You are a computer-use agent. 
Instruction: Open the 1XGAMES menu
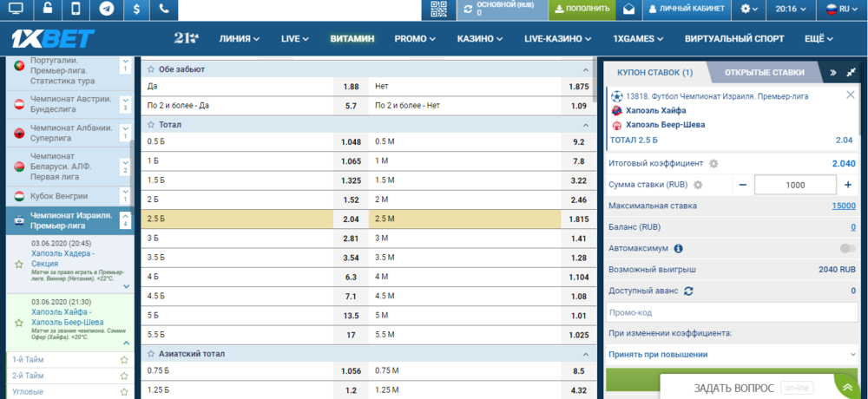coord(638,39)
